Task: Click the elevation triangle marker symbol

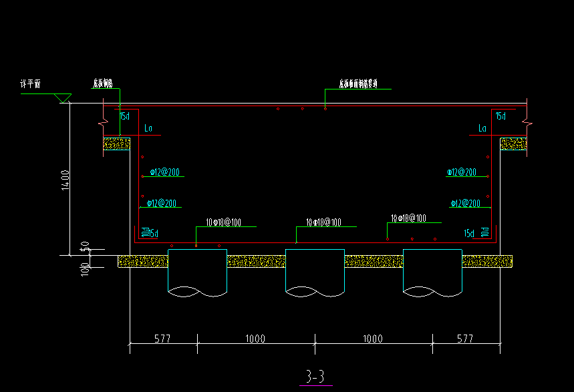Action: [x=64, y=99]
